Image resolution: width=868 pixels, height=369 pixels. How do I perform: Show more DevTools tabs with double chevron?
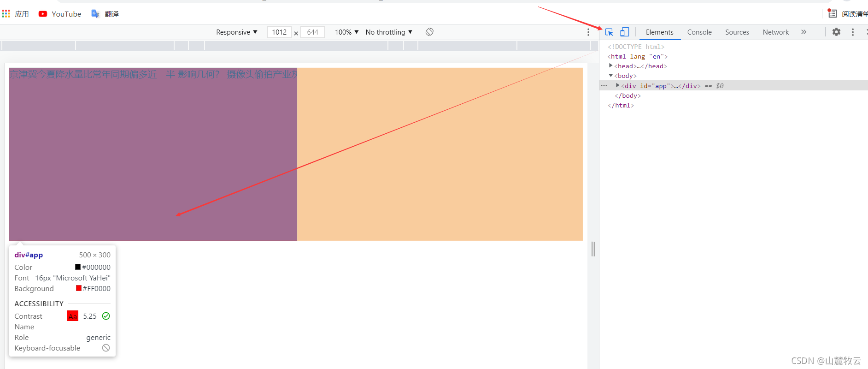(804, 32)
